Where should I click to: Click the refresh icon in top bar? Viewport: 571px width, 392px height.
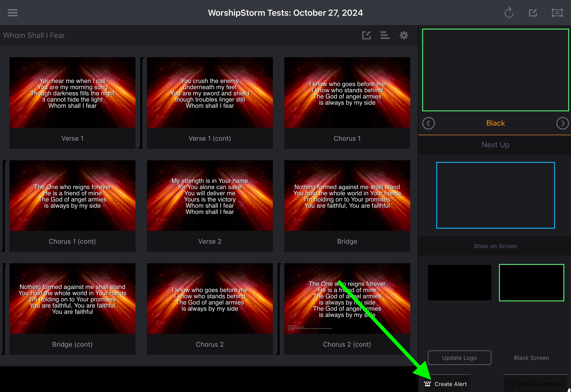click(x=509, y=13)
